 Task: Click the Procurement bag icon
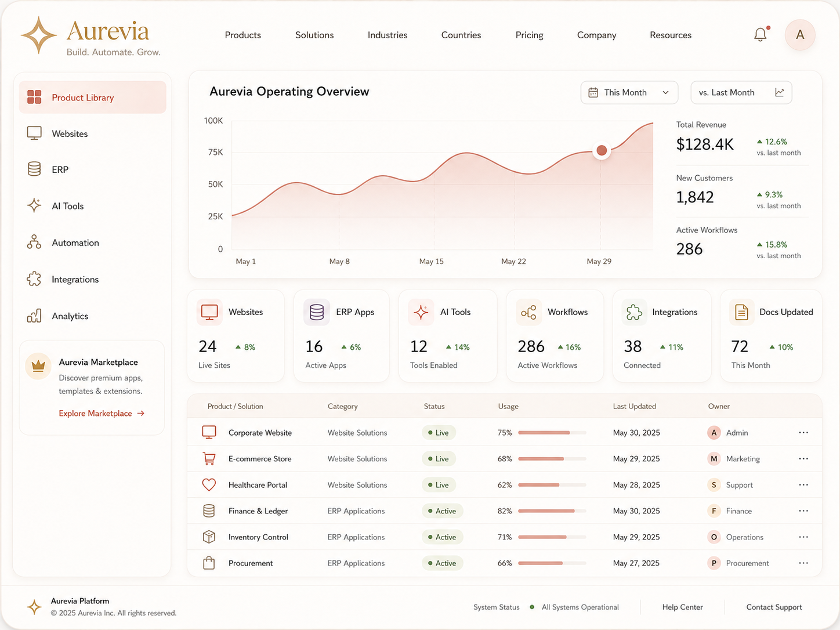(209, 563)
